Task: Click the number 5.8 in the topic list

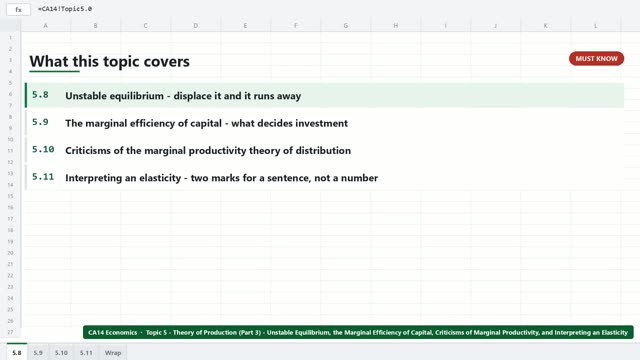Action: click(40, 95)
